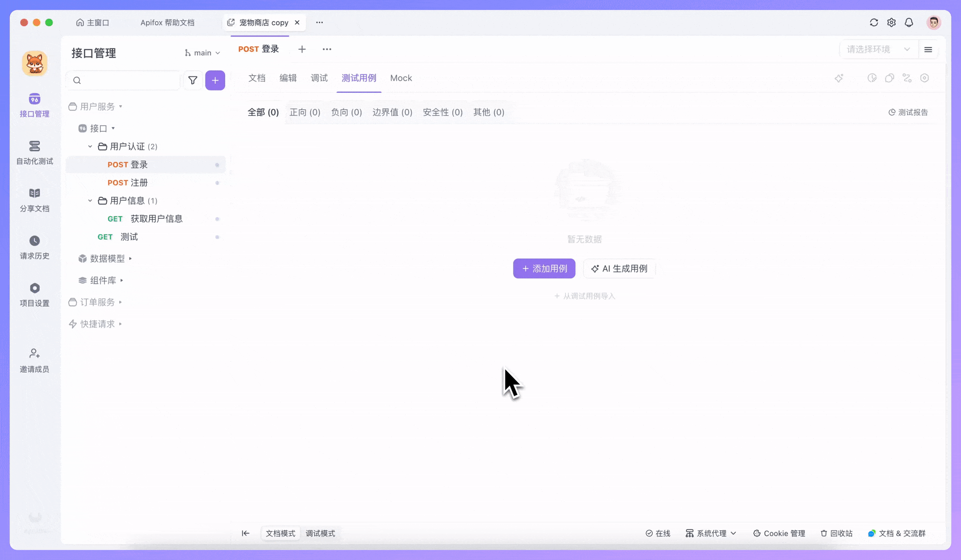Screen dimensions: 961x560
Task: Open the notifications bell icon
Action: pos(909,22)
